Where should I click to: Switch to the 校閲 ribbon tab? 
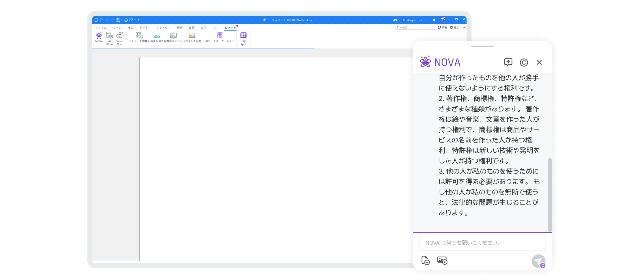click(x=191, y=27)
